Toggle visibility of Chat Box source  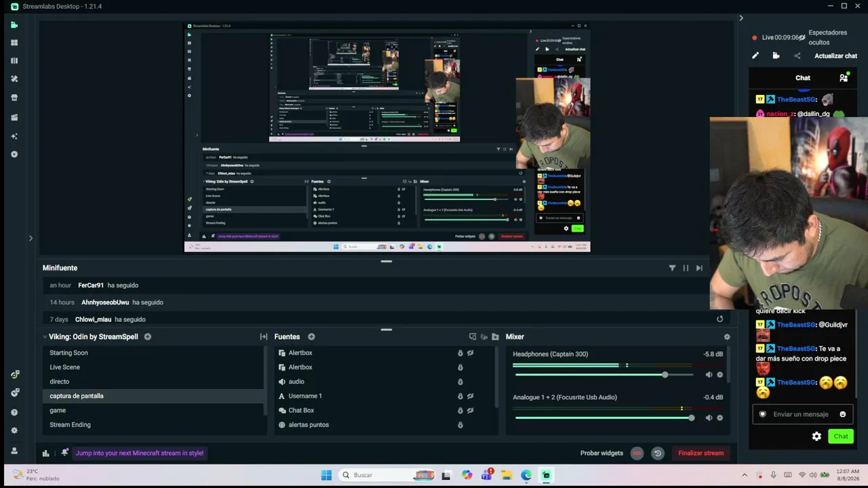tap(470, 410)
